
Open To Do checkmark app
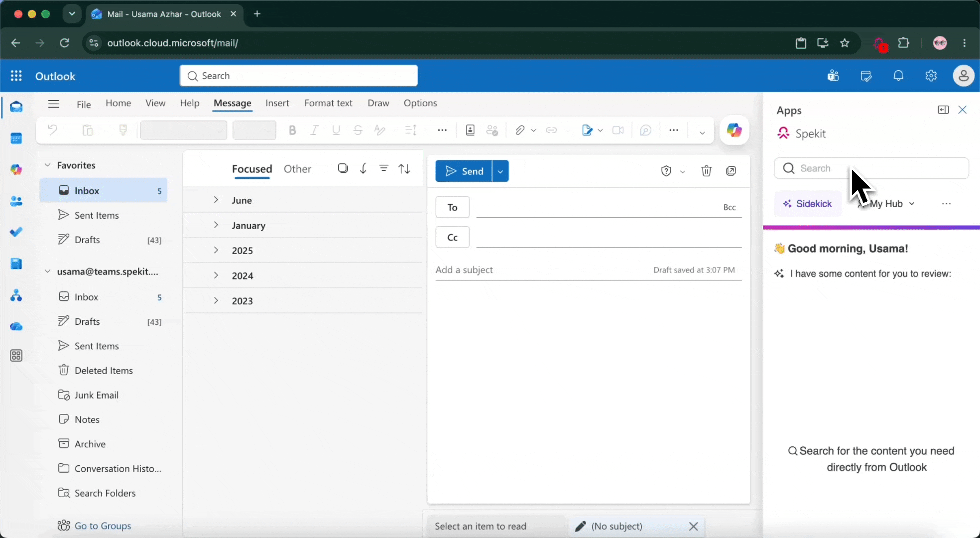[x=16, y=232]
